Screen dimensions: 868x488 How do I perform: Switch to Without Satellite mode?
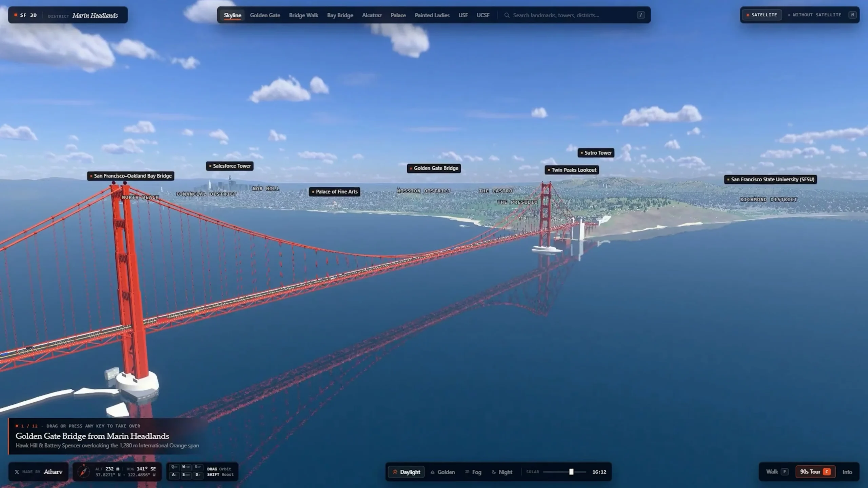pos(814,15)
